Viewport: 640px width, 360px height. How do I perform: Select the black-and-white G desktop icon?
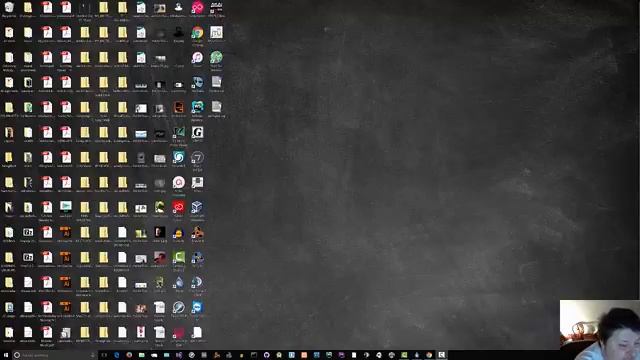pos(198,133)
